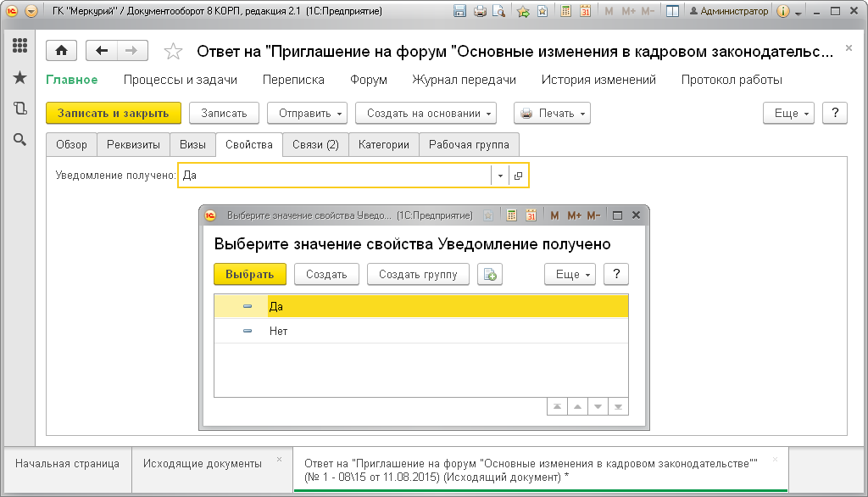Screen dimensions: 868x497
Task: Open value form icon beside Да field
Action: point(518,176)
